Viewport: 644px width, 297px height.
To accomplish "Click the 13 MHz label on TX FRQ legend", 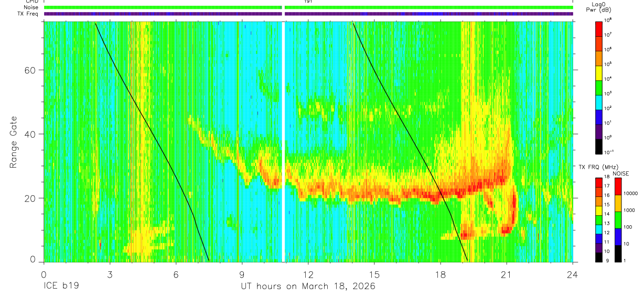I will pyautogui.click(x=608, y=224).
